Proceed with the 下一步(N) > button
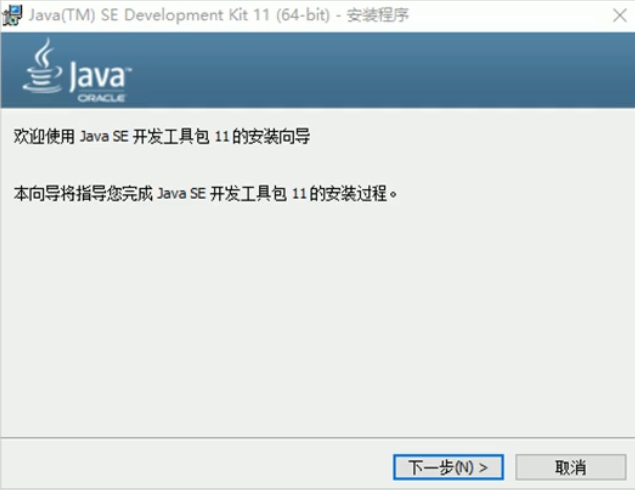Image resolution: width=635 pixels, height=490 pixels. (448, 467)
